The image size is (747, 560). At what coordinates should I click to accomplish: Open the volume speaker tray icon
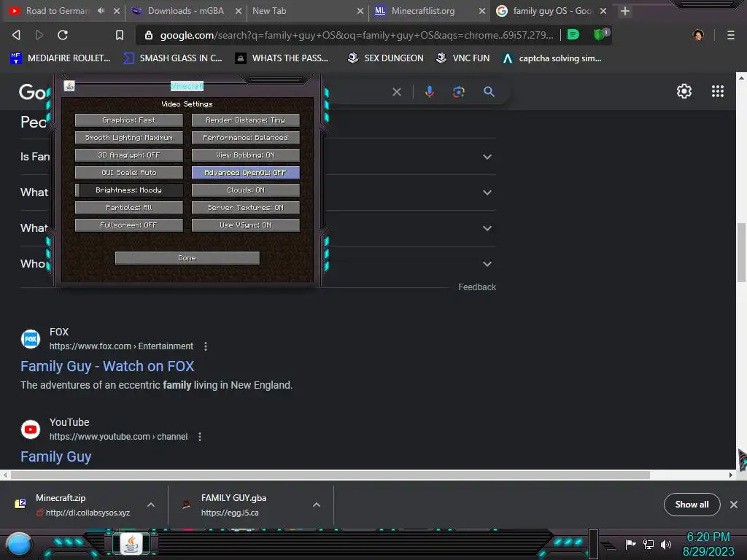[665, 544]
